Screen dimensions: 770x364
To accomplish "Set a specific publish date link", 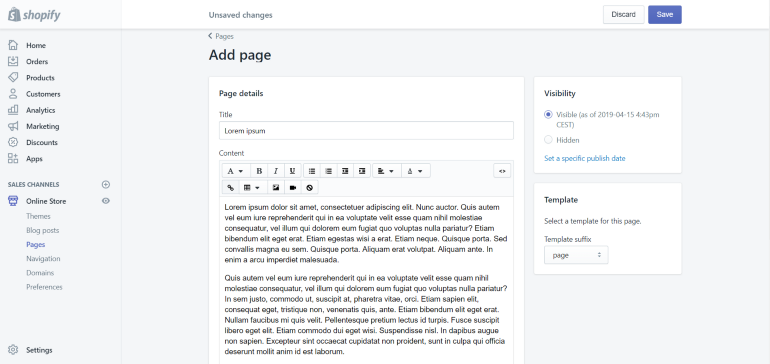I will pyautogui.click(x=584, y=158).
